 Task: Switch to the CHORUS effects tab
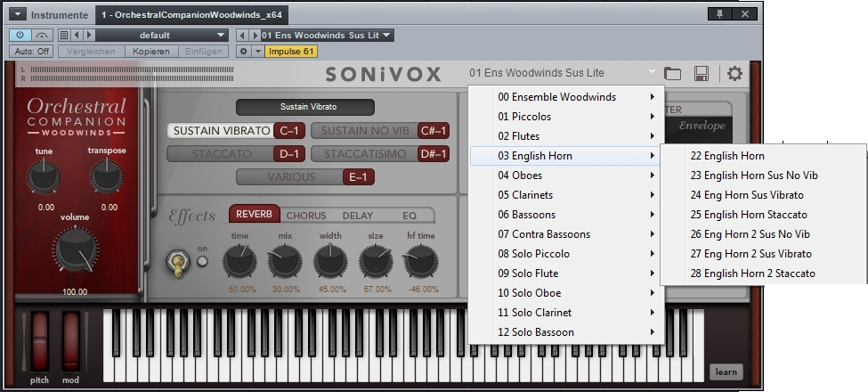[x=306, y=216]
